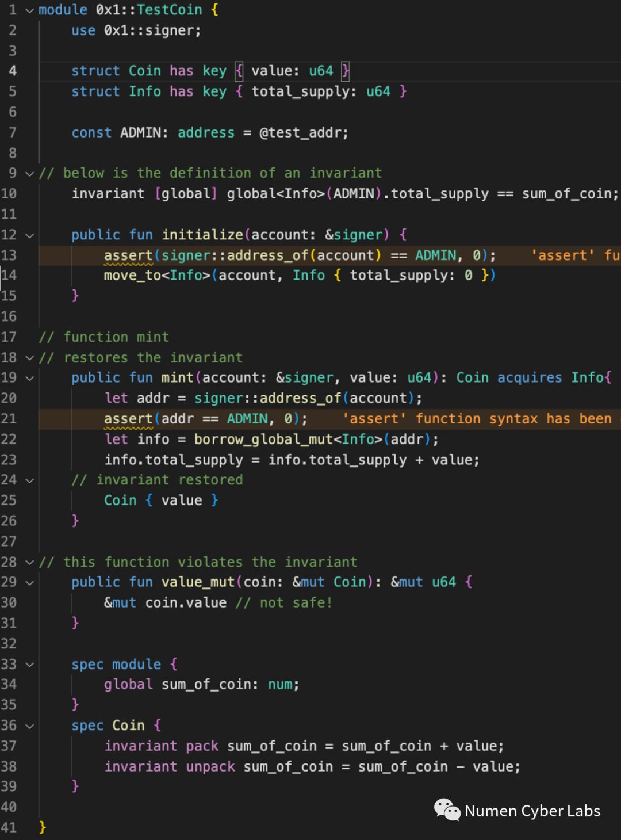The height and width of the screenshot is (840, 621).
Task: Click the 'initialize' function name
Action: (x=202, y=235)
